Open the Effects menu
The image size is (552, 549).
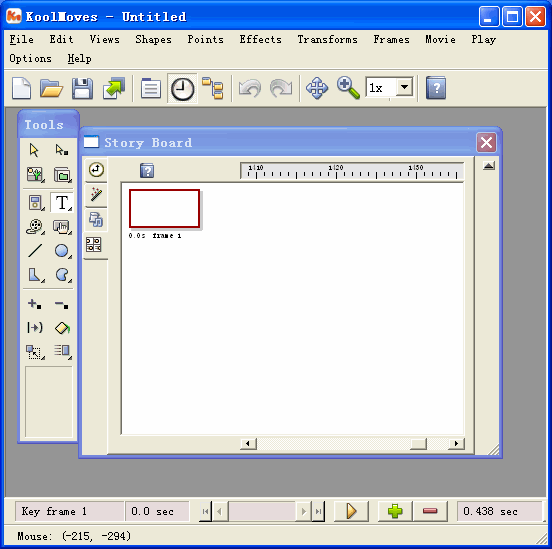tap(261, 39)
